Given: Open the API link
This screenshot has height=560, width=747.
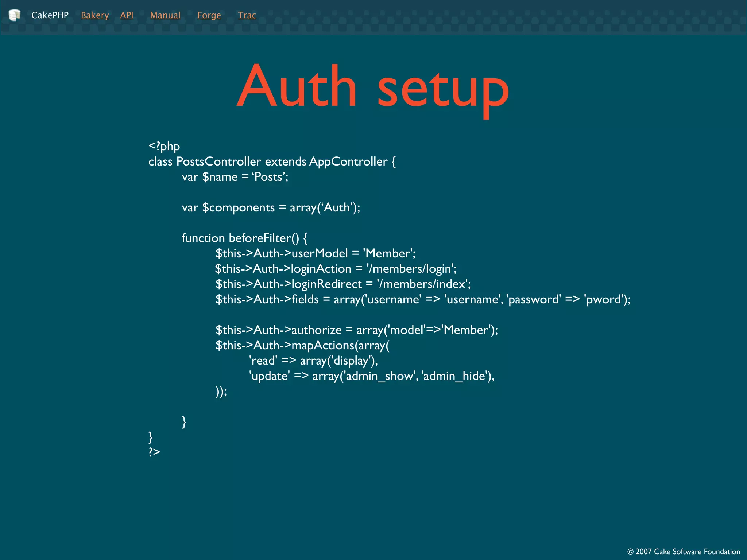Looking at the screenshot, I should click(x=127, y=15).
